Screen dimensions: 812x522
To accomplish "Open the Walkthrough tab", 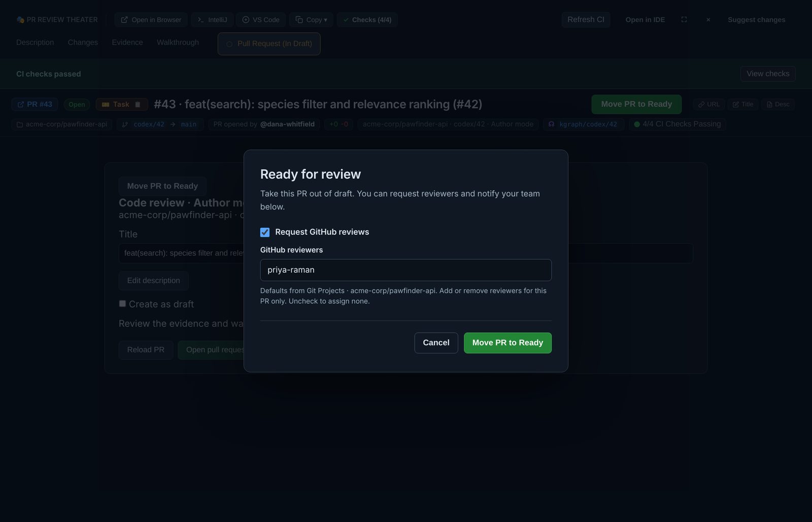I will (178, 43).
